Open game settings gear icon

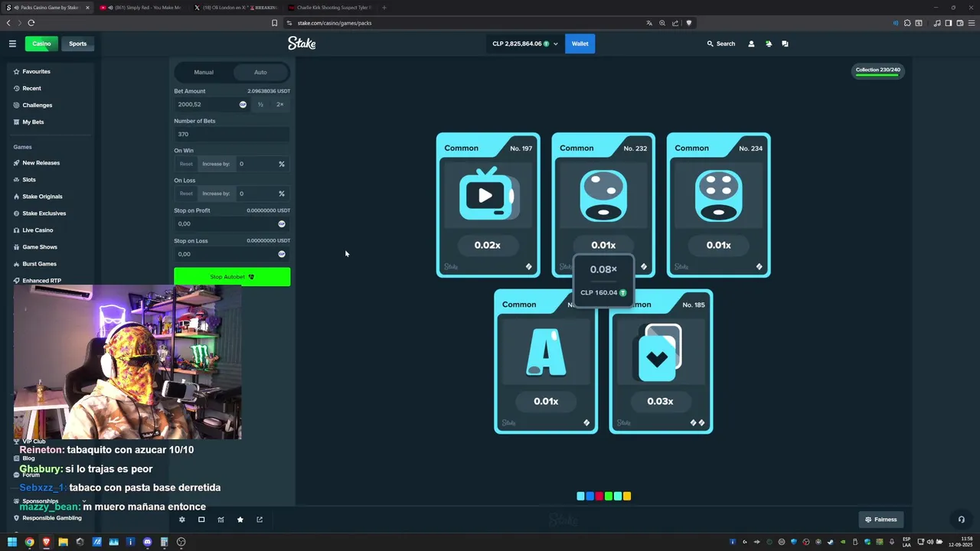click(x=182, y=520)
